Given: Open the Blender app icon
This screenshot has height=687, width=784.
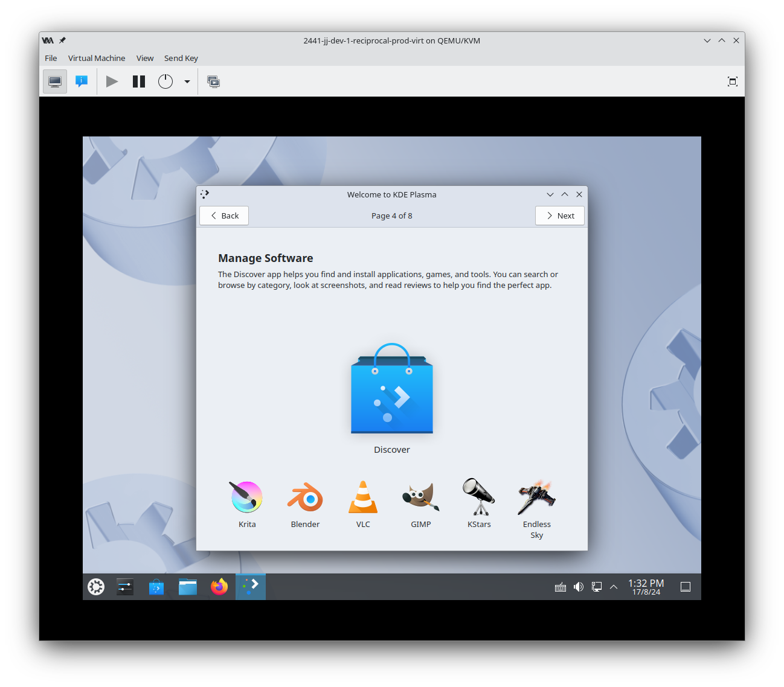Looking at the screenshot, I should click(x=305, y=497).
